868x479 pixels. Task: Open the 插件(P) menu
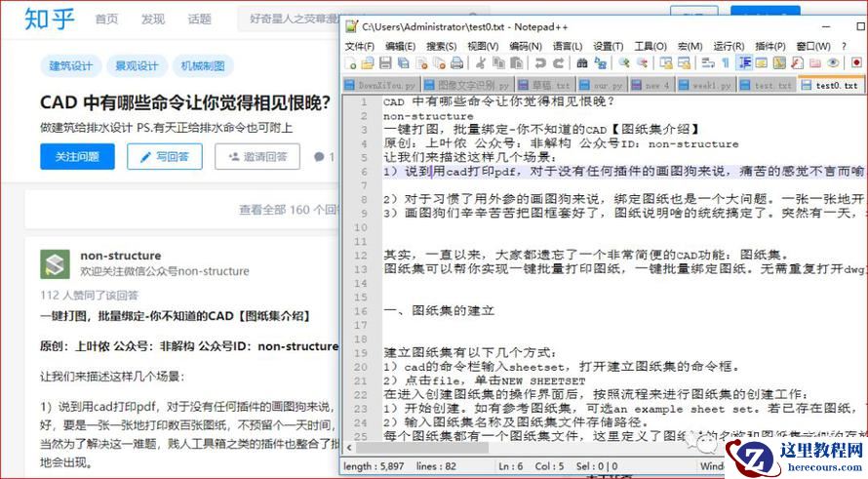coord(770,46)
